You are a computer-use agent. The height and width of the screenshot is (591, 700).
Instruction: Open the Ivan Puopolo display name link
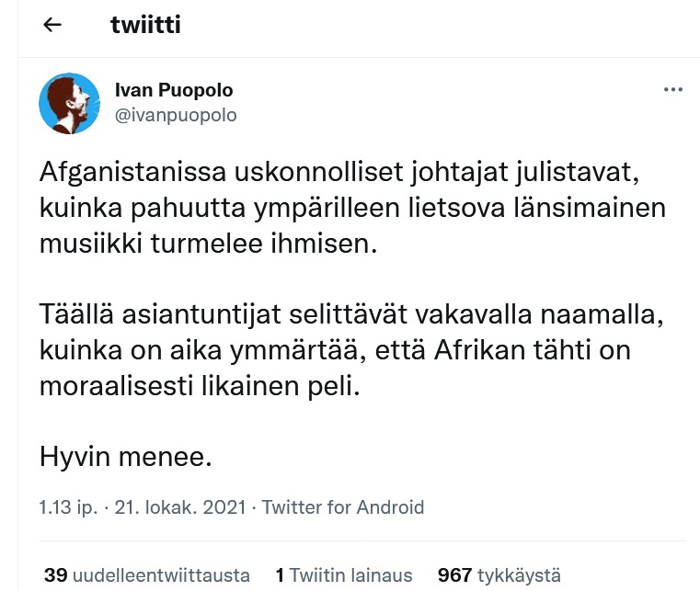pos(173,90)
